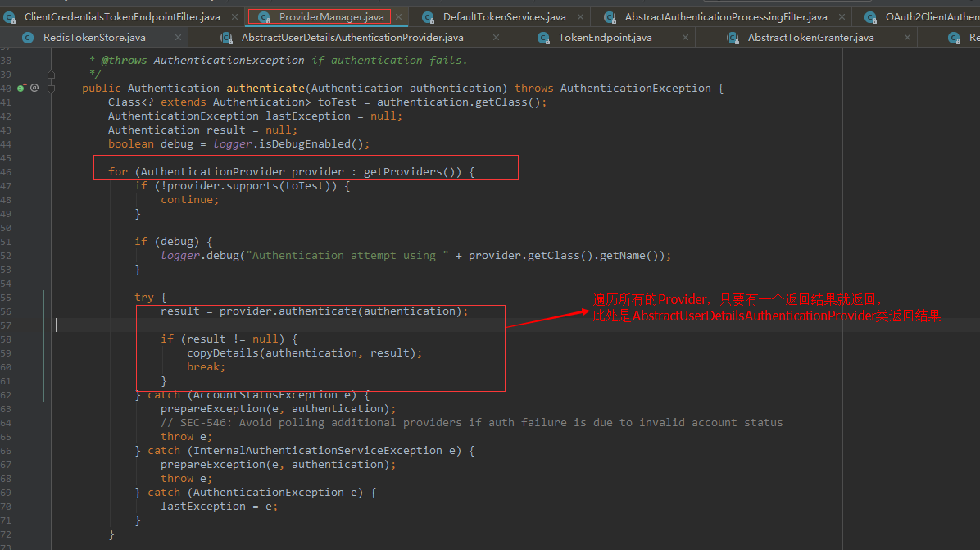980x550 pixels.
Task: Collapse the authenticate method using fold marker
Action: click(52, 89)
